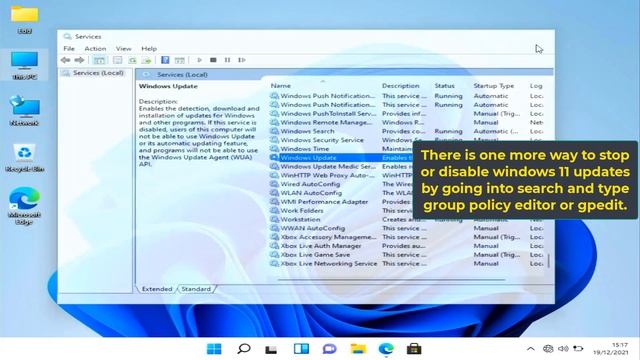Open the File menu
Viewport: 640px width, 360px height.
coord(69,48)
